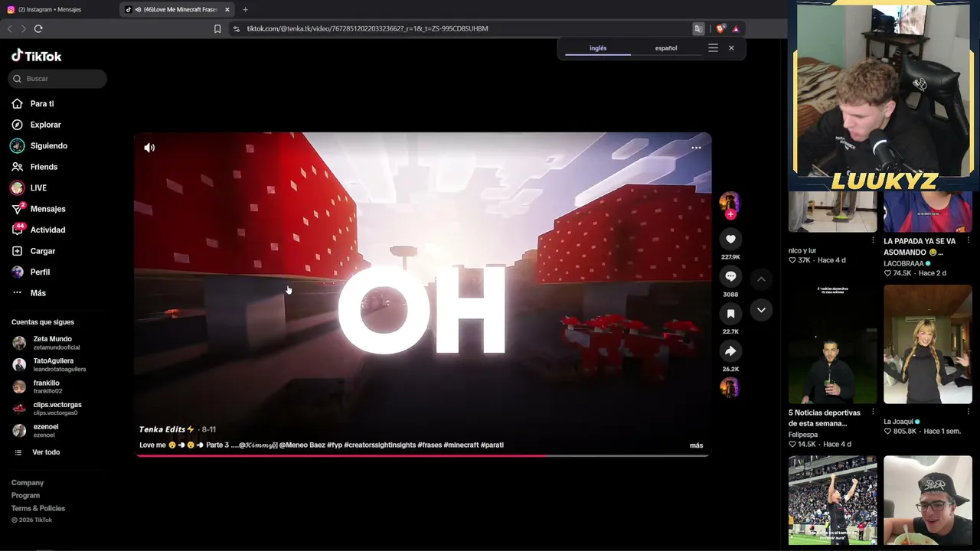Open the video comments bubble
This screenshot has width=980, height=551.
coord(730,276)
